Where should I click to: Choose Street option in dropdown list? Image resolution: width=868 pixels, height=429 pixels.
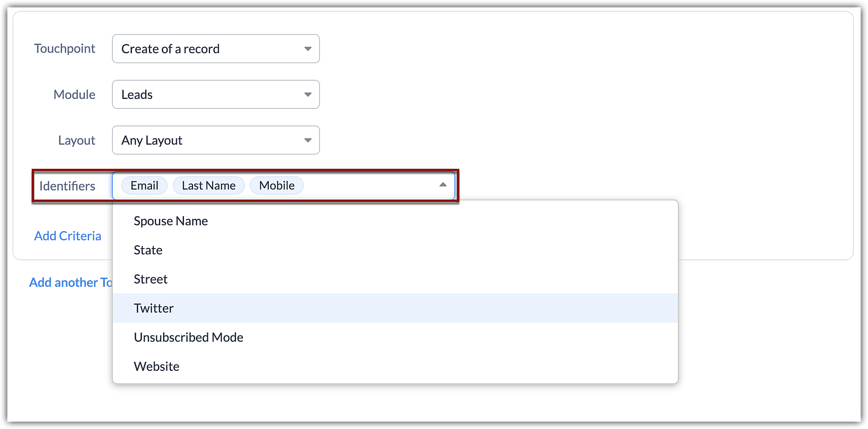tap(395, 279)
